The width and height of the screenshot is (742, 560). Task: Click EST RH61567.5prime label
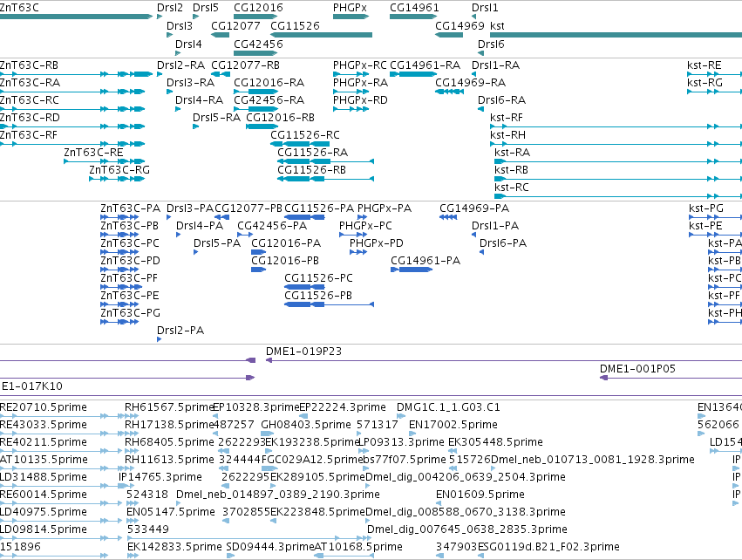pos(169,407)
